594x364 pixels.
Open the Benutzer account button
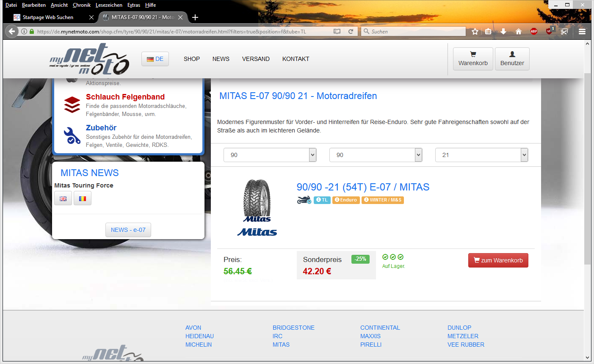tap(512, 59)
